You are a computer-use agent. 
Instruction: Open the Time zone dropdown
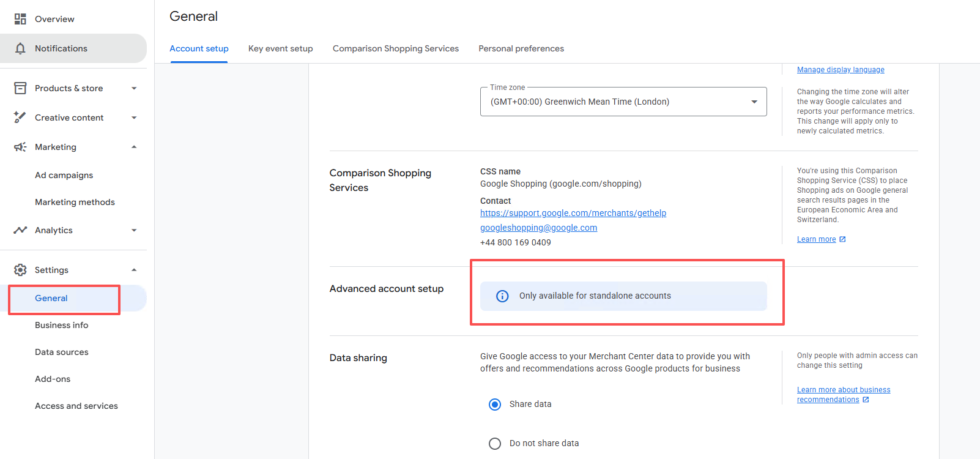pyautogui.click(x=623, y=102)
